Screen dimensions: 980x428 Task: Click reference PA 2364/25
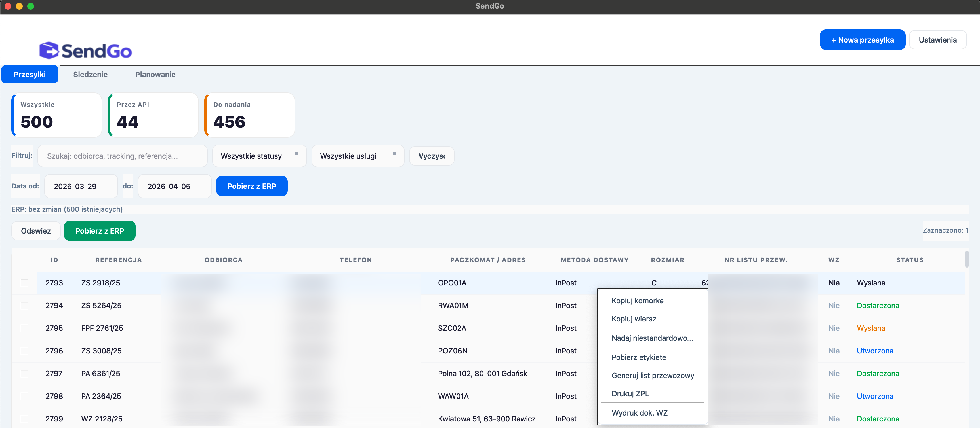pos(101,397)
